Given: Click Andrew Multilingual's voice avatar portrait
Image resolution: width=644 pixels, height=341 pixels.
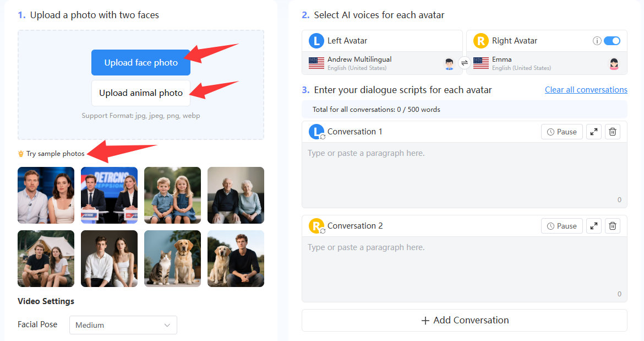Looking at the screenshot, I should click(449, 63).
